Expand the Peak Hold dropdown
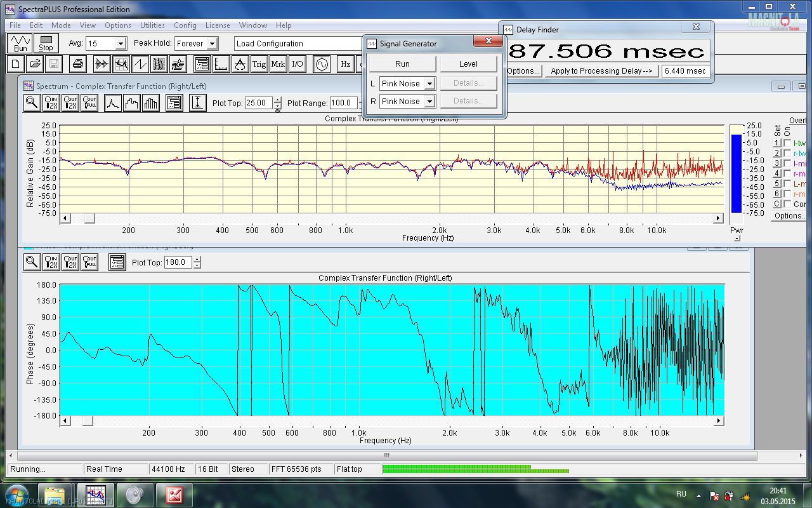The image size is (812, 508). pos(212,44)
